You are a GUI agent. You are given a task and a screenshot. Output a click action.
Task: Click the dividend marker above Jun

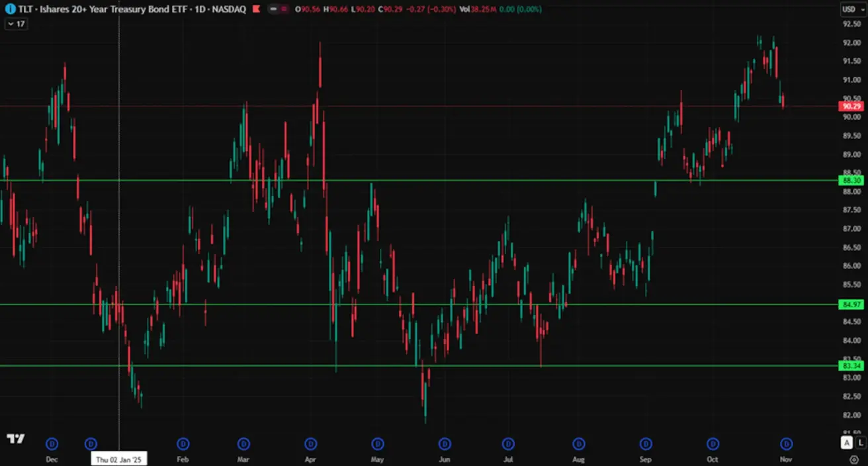click(x=445, y=443)
